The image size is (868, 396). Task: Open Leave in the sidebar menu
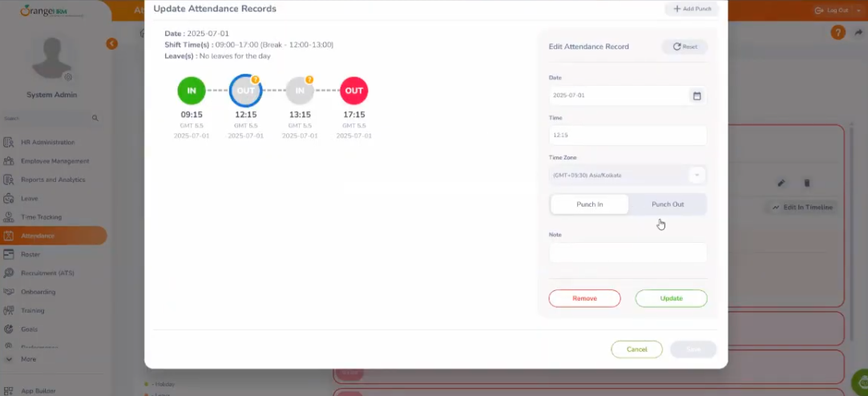point(30,199)
